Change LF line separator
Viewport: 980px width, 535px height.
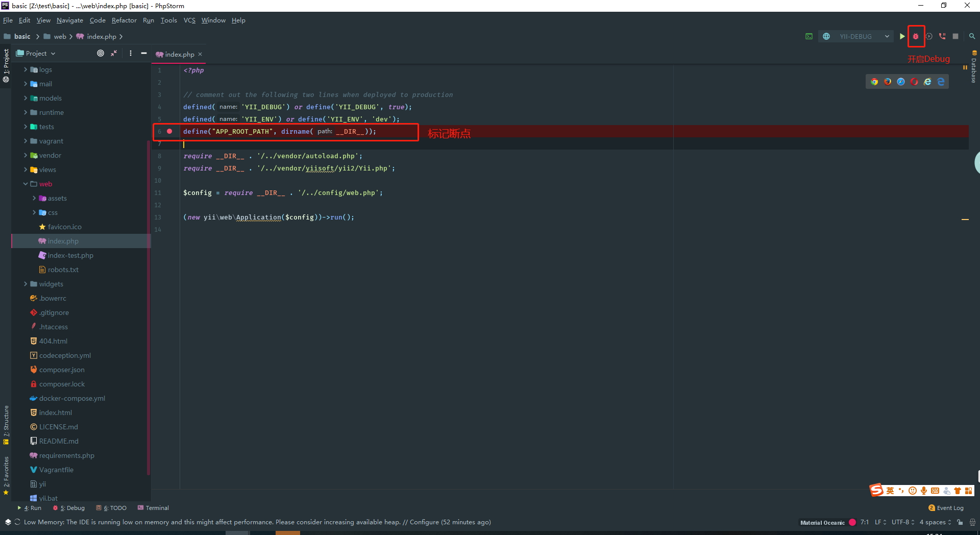(x=880, y=522)
